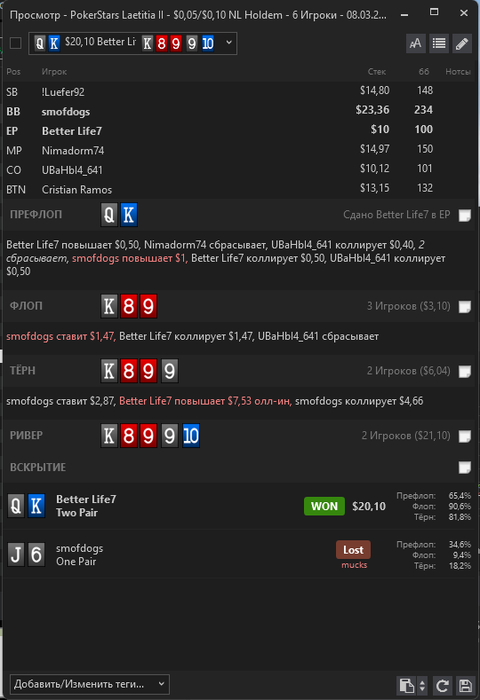Click the Игрок column header
Image resolution: width=480 pixels, height=700 pixels.
point(54,71)
